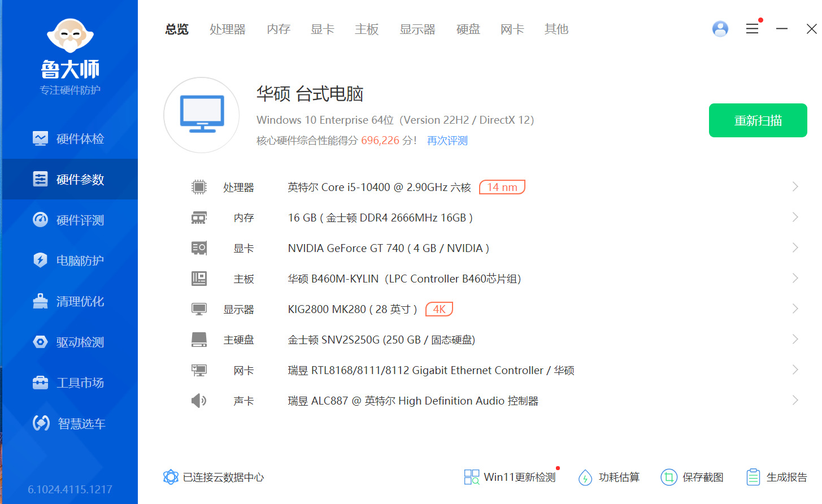Click the 主硬盘 disk drive icon

(x=199, y=340)
